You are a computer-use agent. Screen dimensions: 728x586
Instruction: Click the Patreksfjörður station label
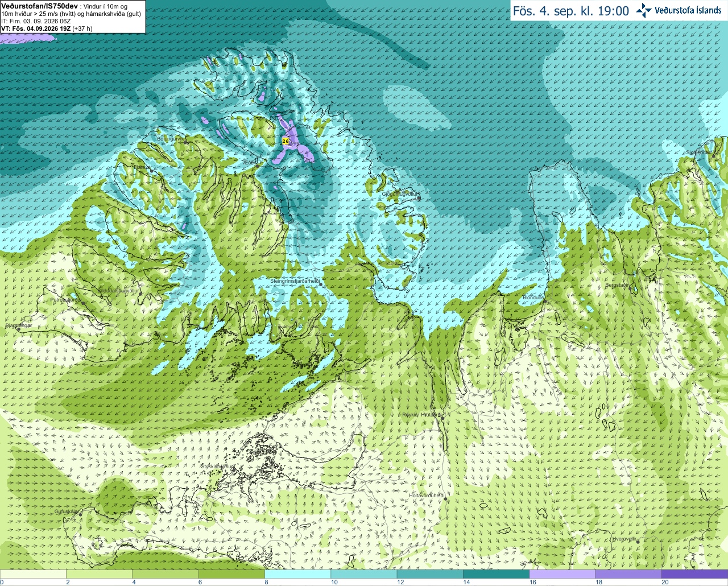(x=67, y=299)
